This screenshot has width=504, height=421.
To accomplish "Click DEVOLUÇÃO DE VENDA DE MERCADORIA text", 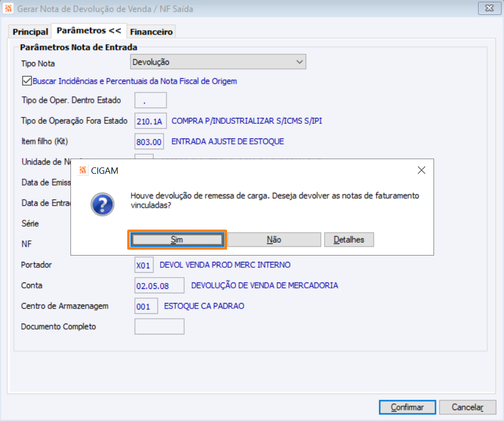I will (265, 285).
